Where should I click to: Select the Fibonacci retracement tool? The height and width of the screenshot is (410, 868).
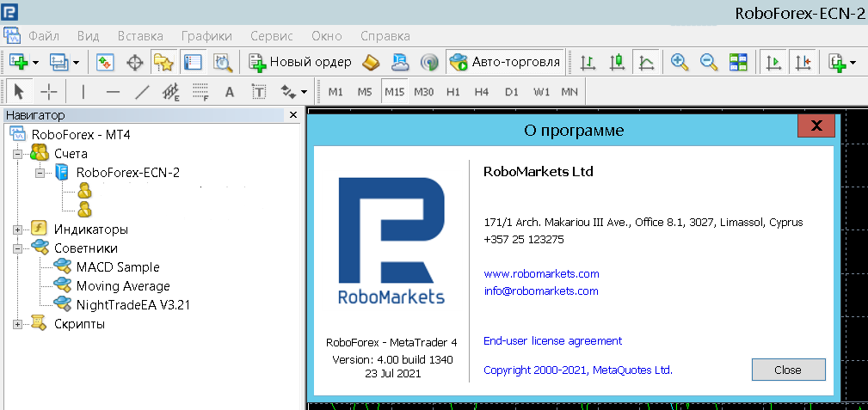pyautogui.click(x=201, y=91)
